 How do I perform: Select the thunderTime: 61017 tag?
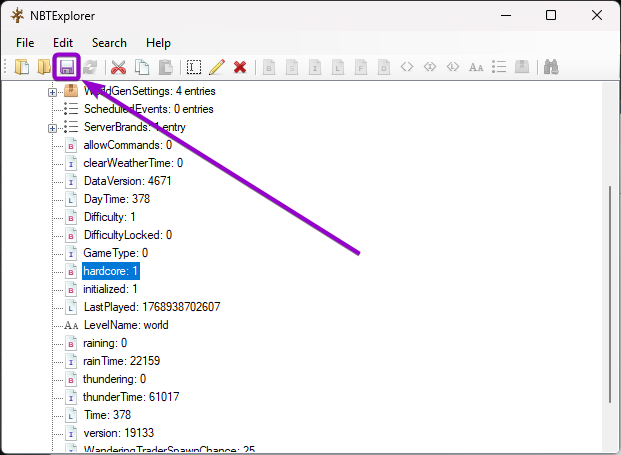131,397
